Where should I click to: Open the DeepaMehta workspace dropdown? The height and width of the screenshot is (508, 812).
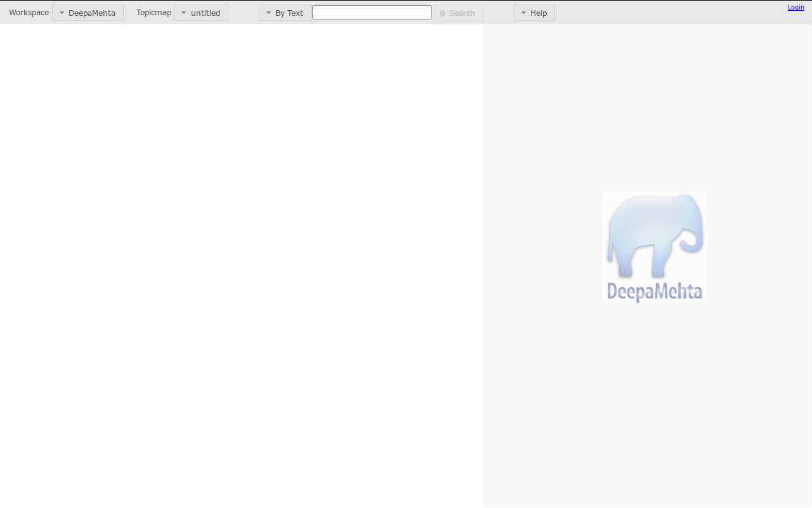88,13
